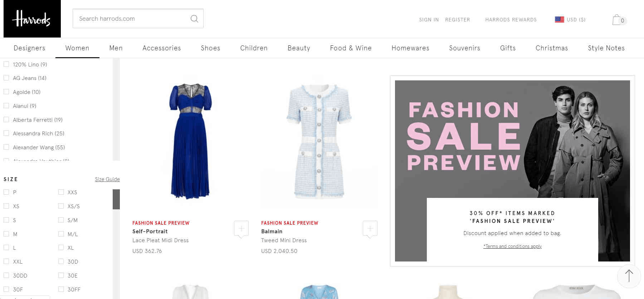Select Accessories in the navigation

tap(162, 48)
